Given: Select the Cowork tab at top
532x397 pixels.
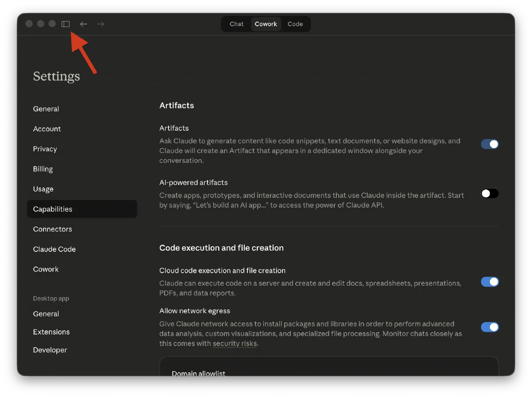Looking at the screenshot, I should [266, 24].
